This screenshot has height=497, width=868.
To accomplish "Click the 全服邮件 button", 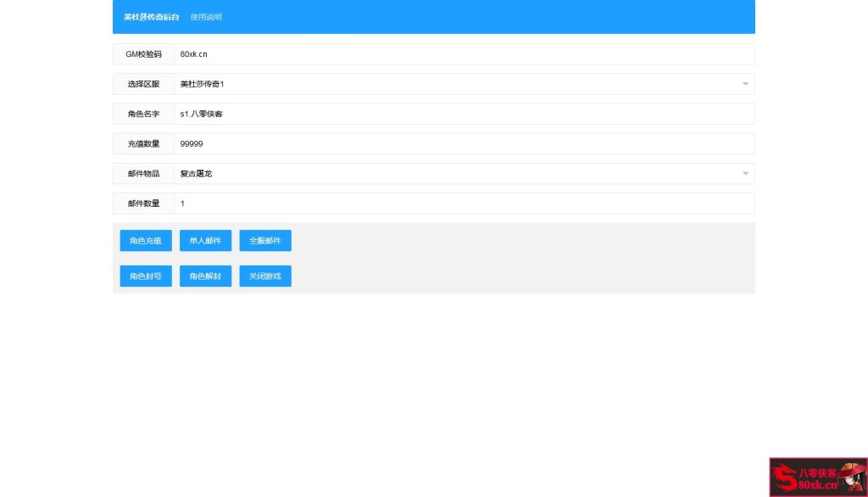I will coord(264,241).
